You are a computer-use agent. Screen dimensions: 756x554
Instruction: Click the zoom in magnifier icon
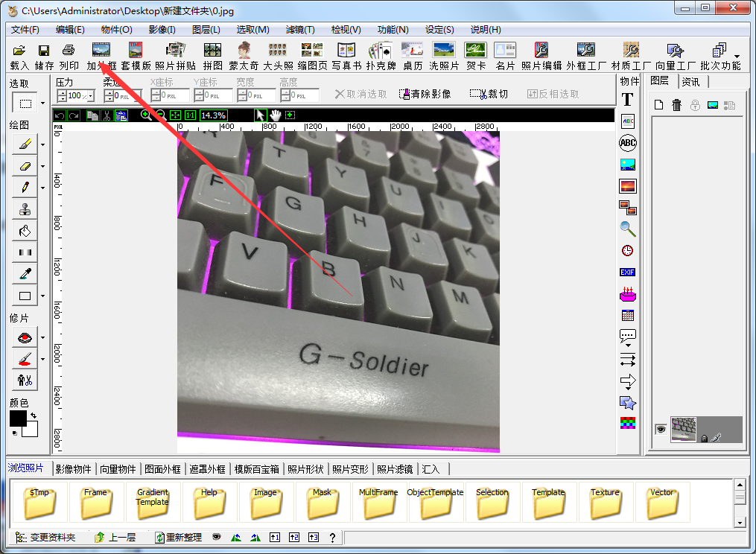[x=145, y=115]
